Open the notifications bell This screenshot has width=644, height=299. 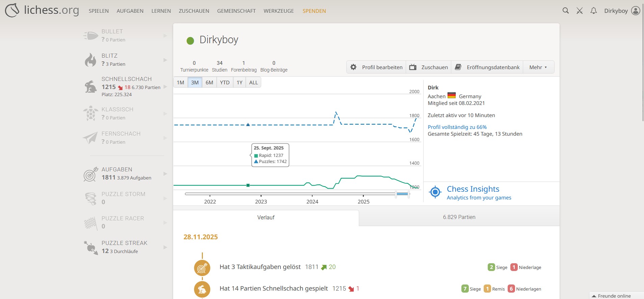[x=593, y=11]
